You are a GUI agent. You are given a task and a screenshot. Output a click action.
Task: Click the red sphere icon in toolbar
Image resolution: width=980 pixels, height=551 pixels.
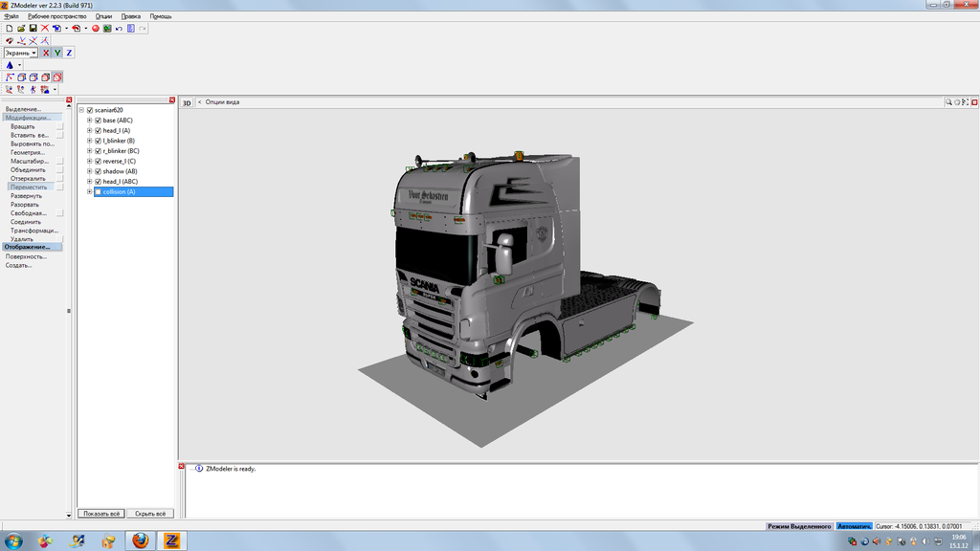[96, 29]
